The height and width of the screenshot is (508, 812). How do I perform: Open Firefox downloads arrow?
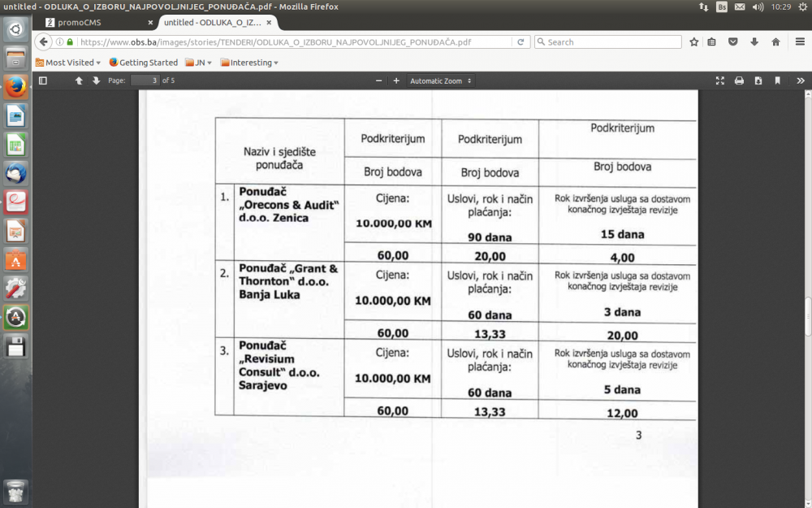(754, 42)
